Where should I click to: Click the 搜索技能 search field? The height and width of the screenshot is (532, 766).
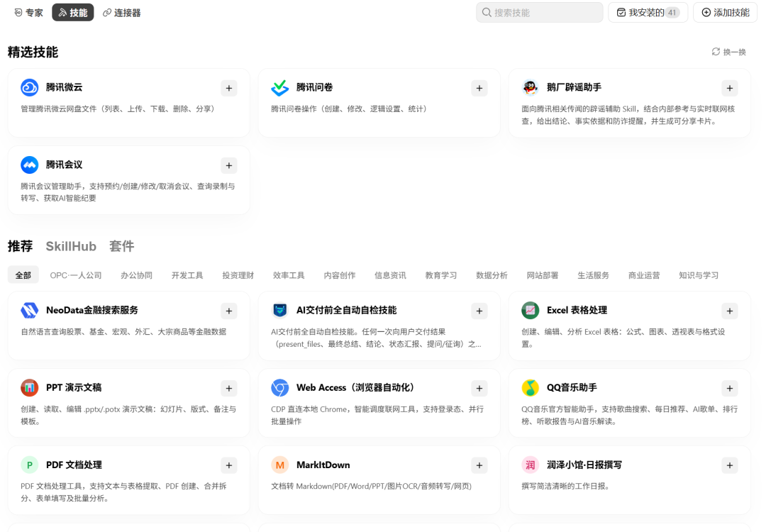(x=539, y=13)
